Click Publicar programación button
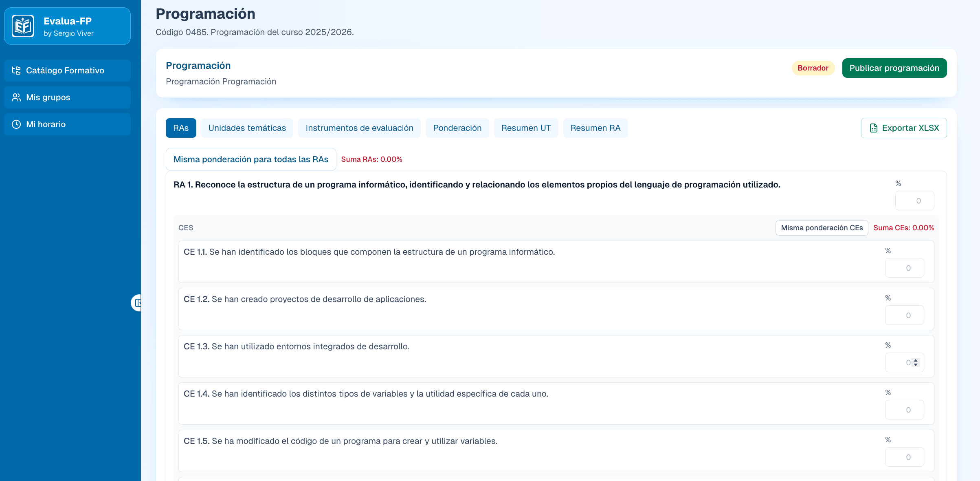This screenshot has width=980, height=481. (x=894, y=68)
